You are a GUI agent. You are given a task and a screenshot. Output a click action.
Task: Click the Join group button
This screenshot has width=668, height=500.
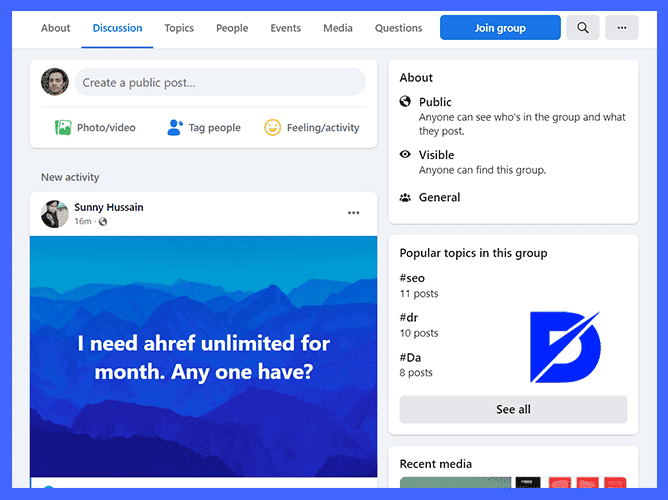[500, 28]
